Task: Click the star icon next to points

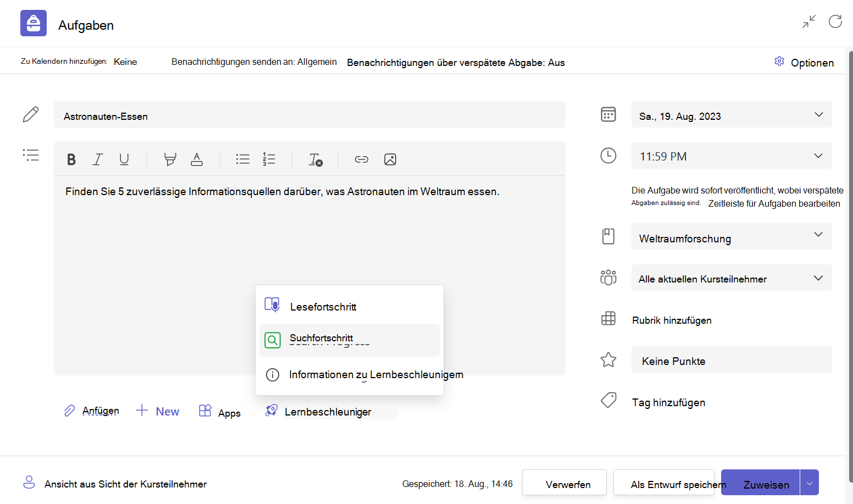Action: [x=608, y=360]
